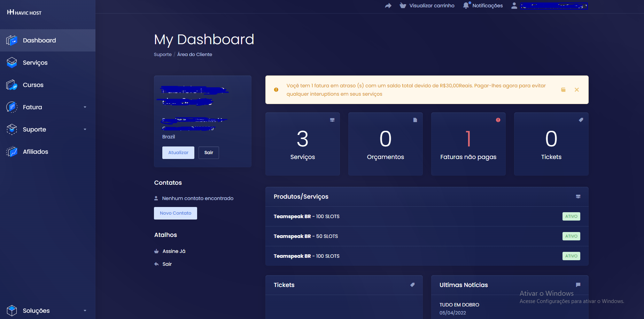Click the Soluções cube icon
The height and width of the screenshot is (319, 644).
(x=12, y=311)
